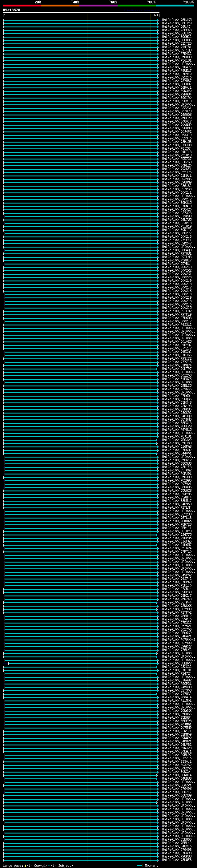Select label UniRef100_Q922F6

[177, 78]
